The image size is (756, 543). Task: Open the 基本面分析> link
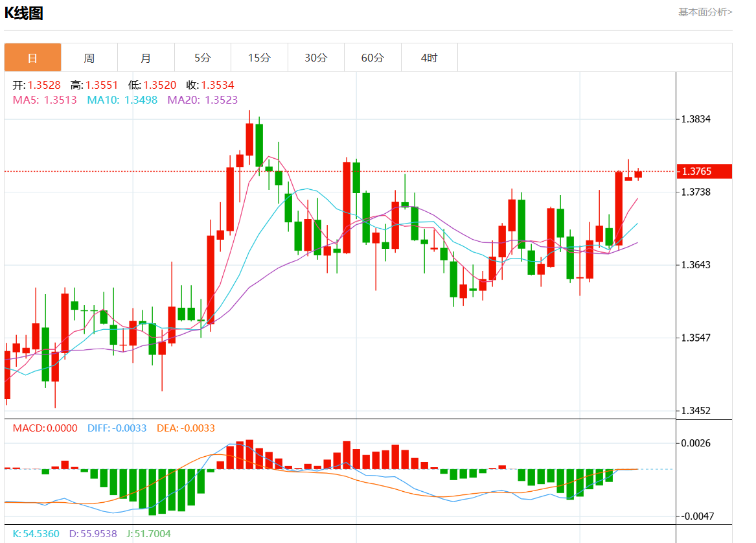pos(705,12)
